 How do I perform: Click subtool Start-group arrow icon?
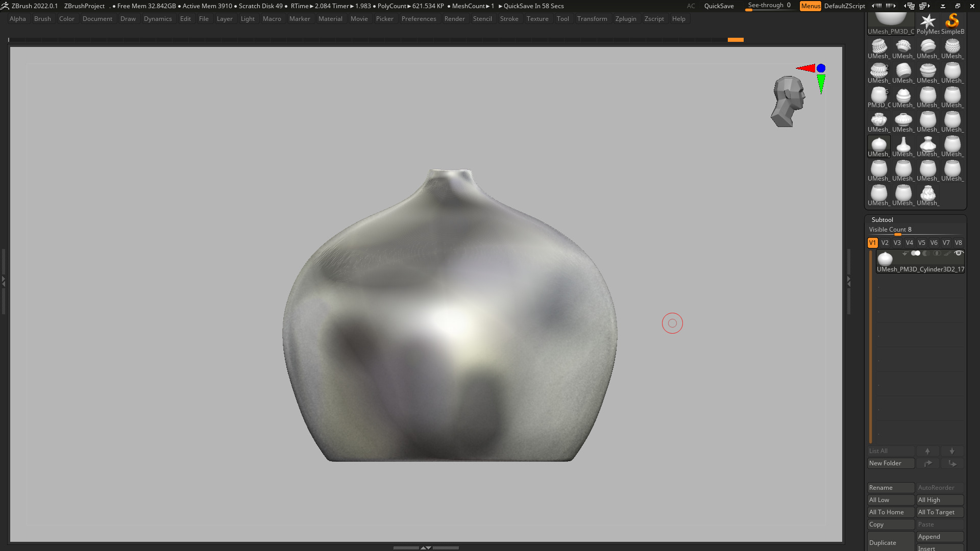[x=905, y=253]
